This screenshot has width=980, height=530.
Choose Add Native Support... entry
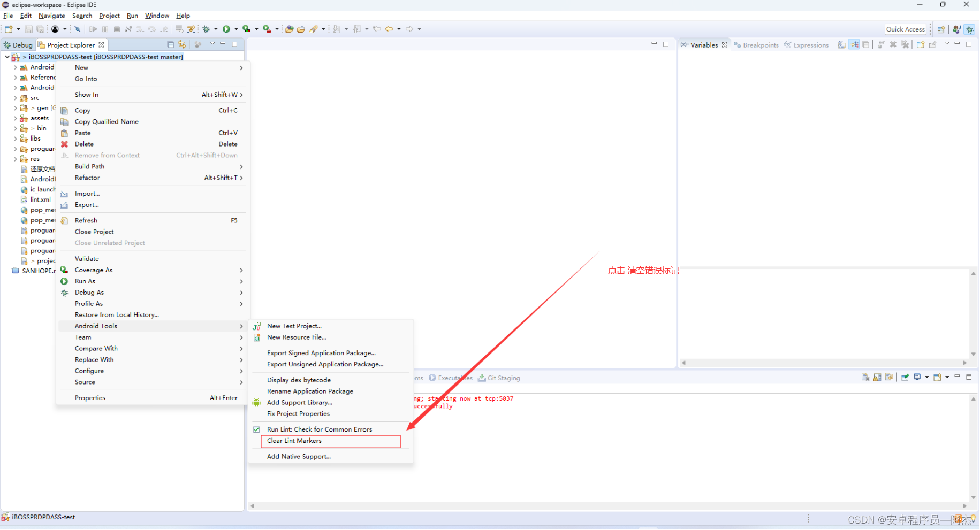[299, 457]
